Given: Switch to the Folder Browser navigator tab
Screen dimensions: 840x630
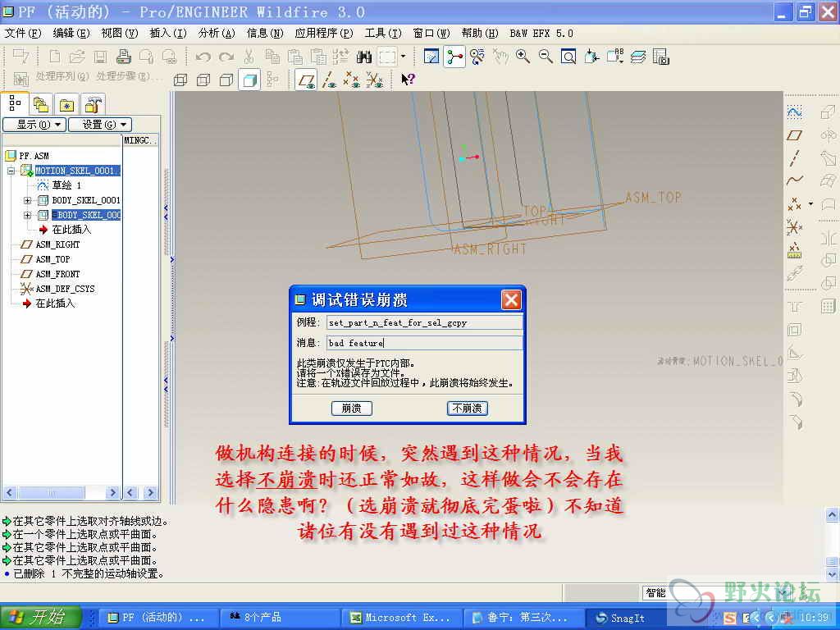Looking at the screenshot, I should (41, 104).
